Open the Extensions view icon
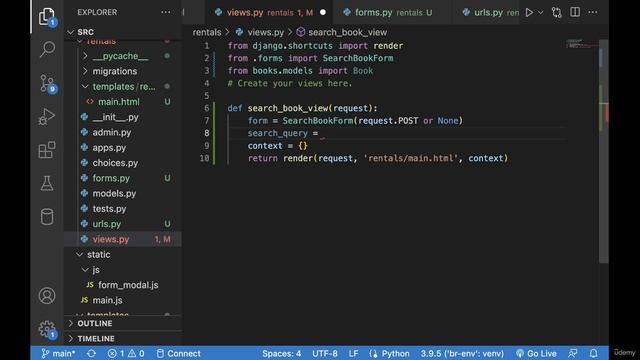Viewport: 640px width, 360px height. (47, 150)
